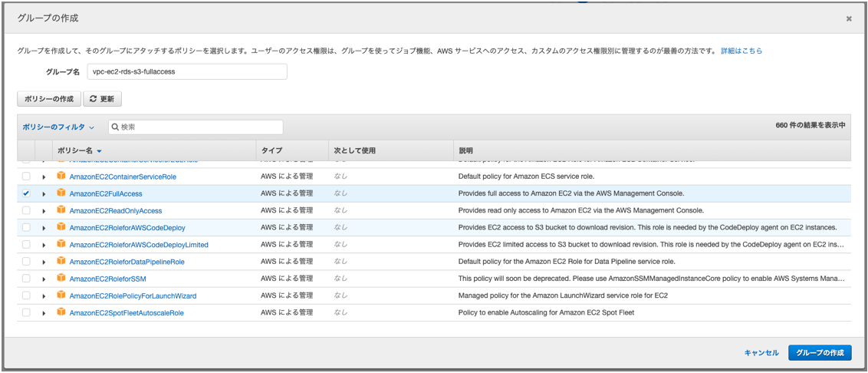Open the AmazonEC2RoleforAWSCodeDeploy policy link
The height and width of the screenshot is (373, 868).
click(x=127, y=229)
